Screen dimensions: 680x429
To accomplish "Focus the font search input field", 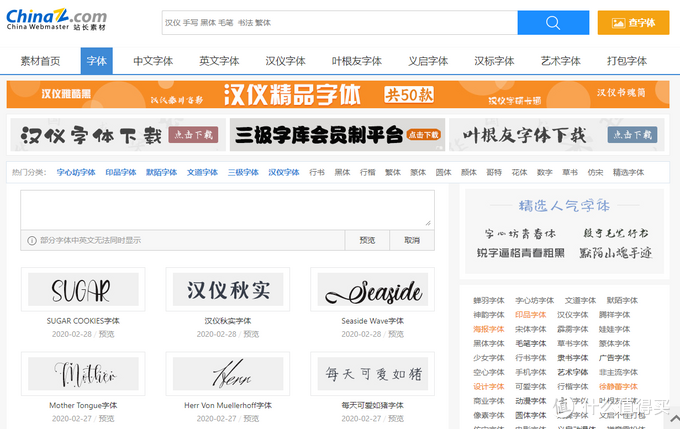I will tap(340, 23).
